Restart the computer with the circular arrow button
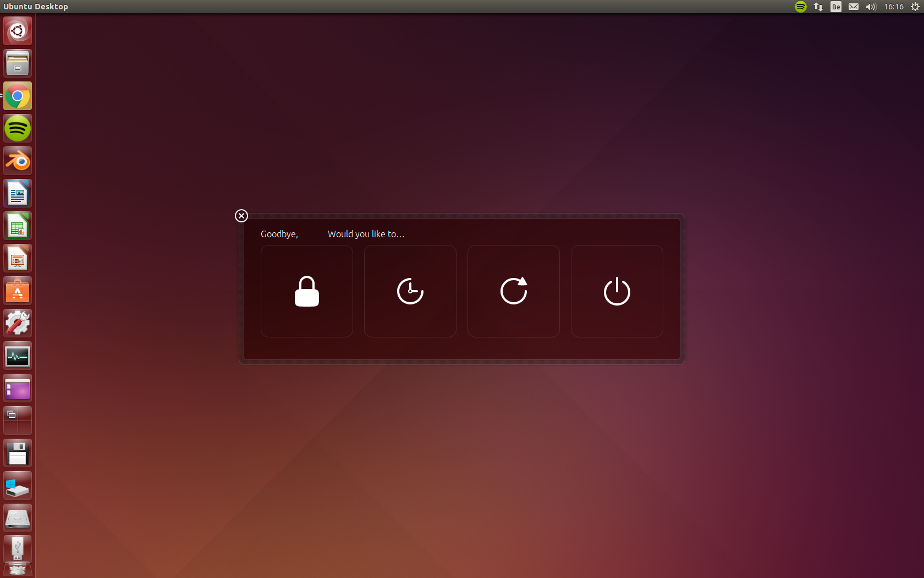 click(514, 291)
